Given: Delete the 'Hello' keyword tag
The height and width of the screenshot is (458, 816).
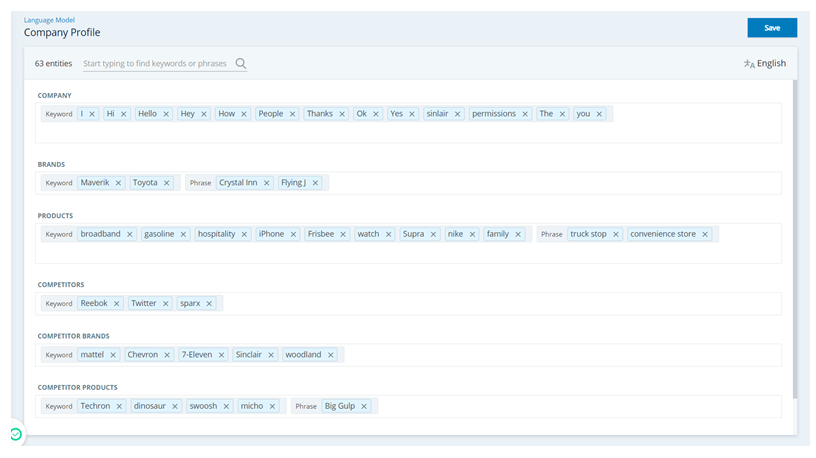Looking at the screenshot, I should pos(166,114).
